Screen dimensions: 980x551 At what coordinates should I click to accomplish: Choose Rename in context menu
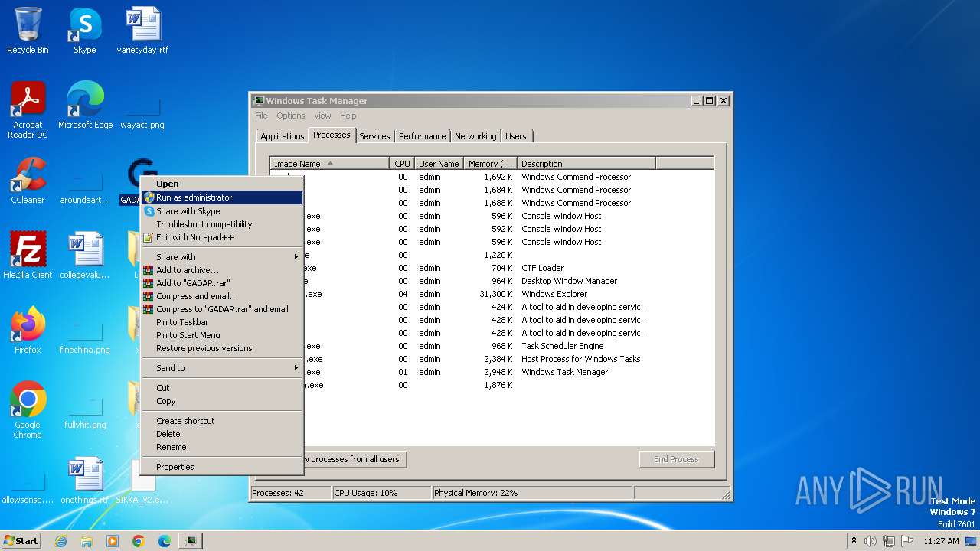[x=222, y=447]
